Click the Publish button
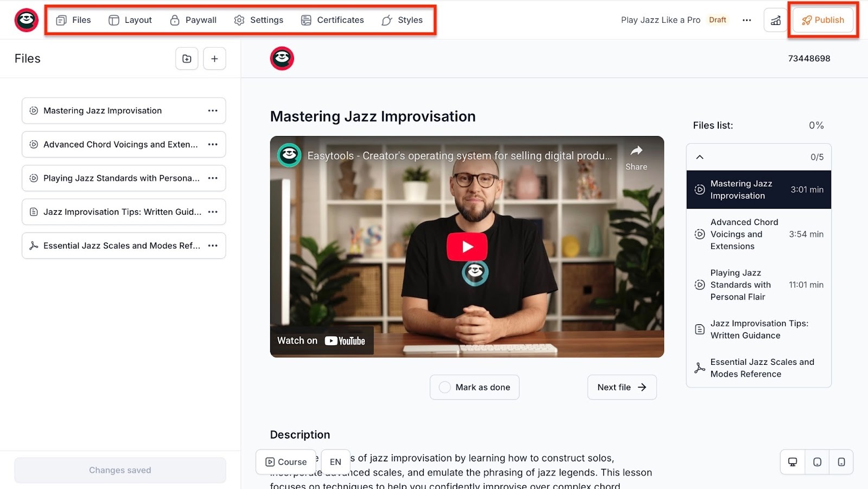The height and width of the screenshot is (489, 868). 823,20
